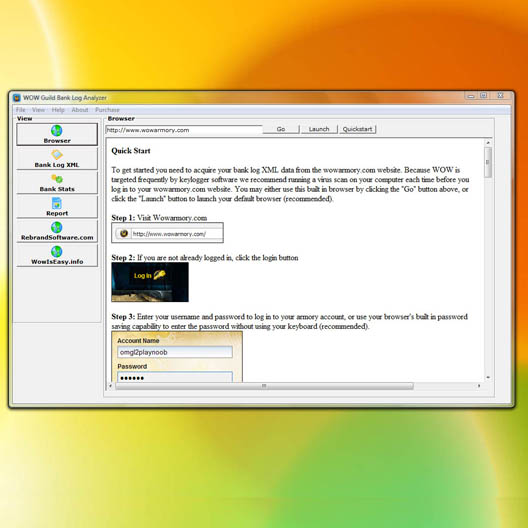This screenshot has height=528, width=528.
Task: Click the horizontal scrollbar thumb
Action: pyautogui.click(x=264, y=386)
